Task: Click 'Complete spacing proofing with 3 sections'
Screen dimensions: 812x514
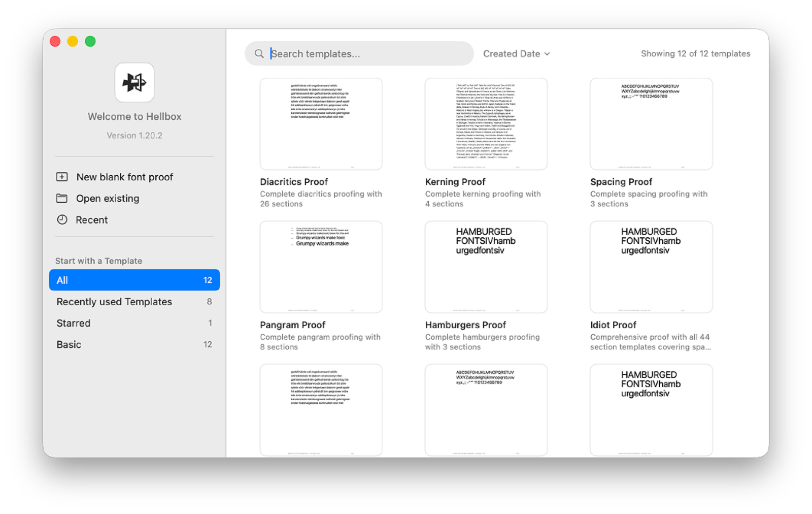Action: pyautogui.click(x=649, y=199)
